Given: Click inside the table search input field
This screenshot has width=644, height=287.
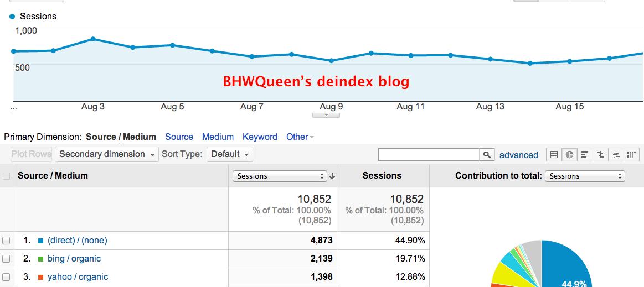Looking at the screenshot, I should tap(429, 155).
